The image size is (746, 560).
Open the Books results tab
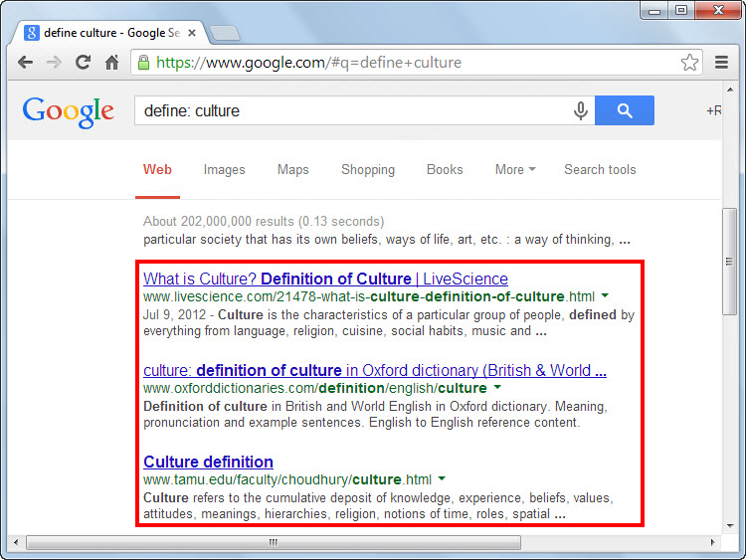(x=445, y=170)
